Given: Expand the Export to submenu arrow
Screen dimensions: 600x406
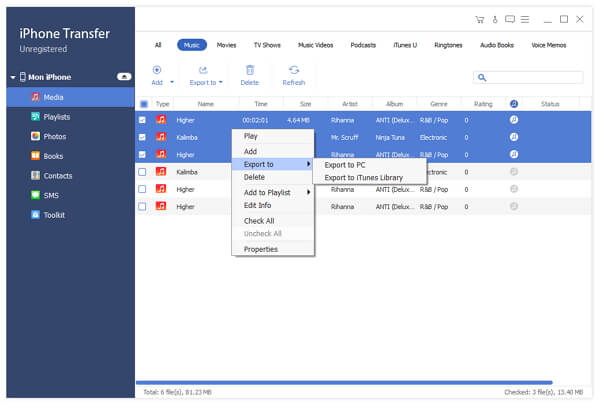Looking at the screenshot, I should tap(308, 164).
